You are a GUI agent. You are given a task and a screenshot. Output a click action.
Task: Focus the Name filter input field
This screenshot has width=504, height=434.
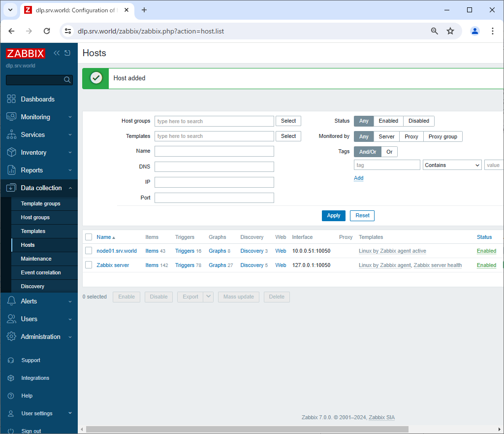click(x=215, y=151)
